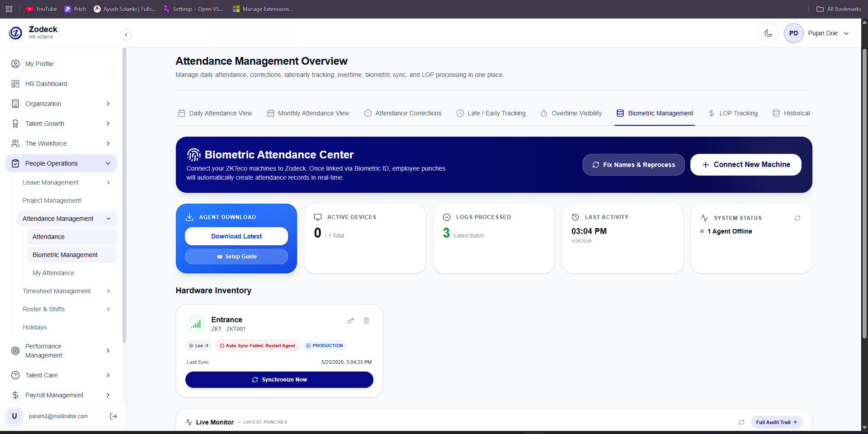Click Last Activity history icon
This screenshot has width=868, height=434.
click(x=576, y=217)
